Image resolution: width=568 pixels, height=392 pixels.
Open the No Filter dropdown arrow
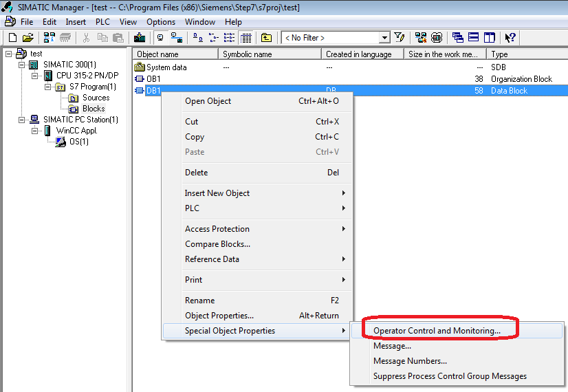[x=384, y=38]
